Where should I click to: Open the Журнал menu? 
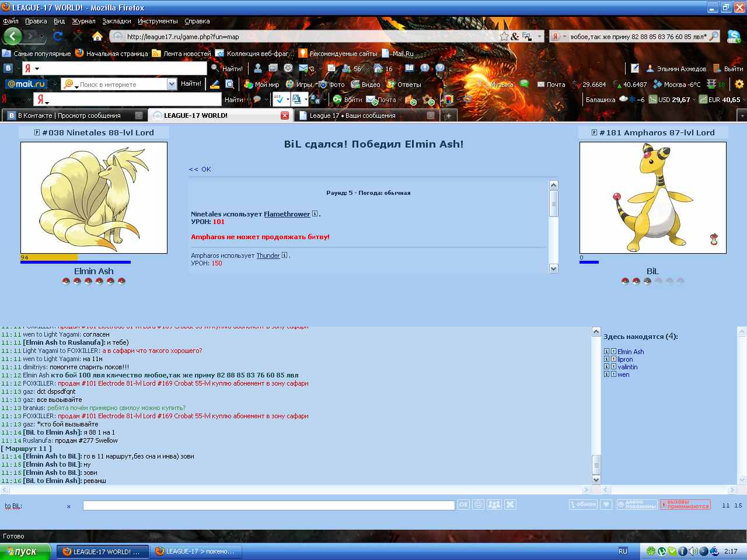tap(83, 21)
